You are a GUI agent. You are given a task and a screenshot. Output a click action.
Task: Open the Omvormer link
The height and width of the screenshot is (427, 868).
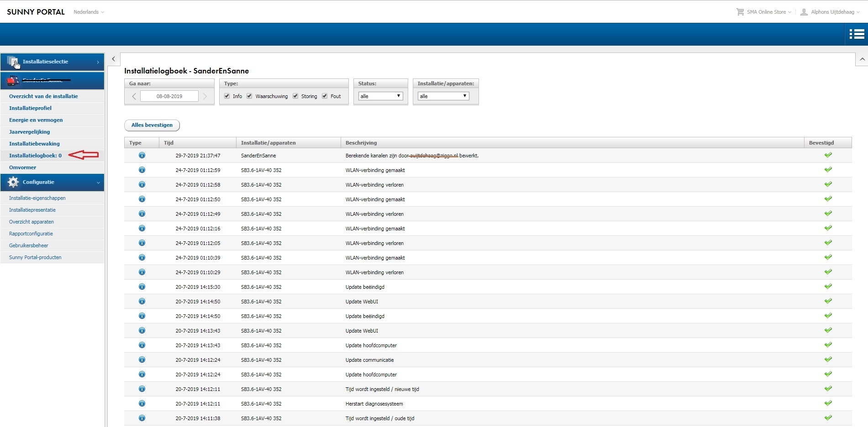pos(22,167)
